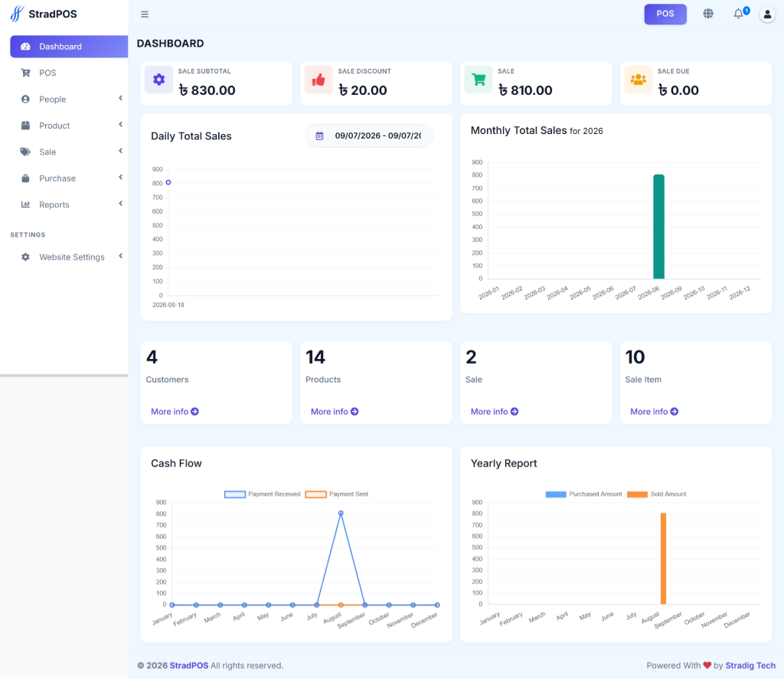This screenshot has height=679, width=784.
Task: Open More info for Customers
Action: point(175,412)
